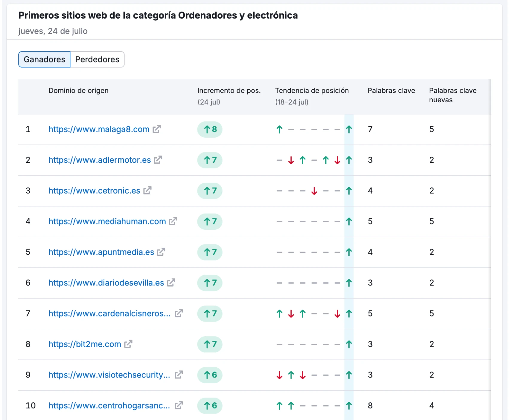
Task: Open the https://www.malaga8.com link
Action: pyautogui.click(x=99, y=129)
